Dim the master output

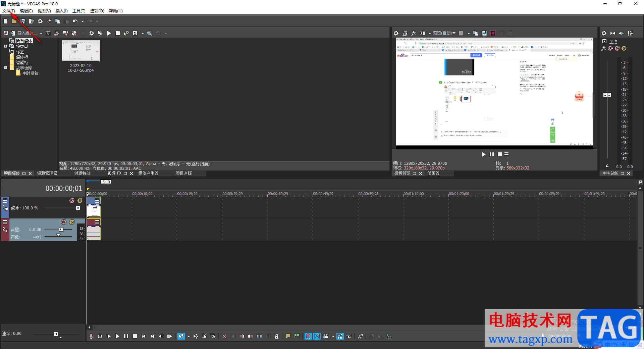coord(622,33)
